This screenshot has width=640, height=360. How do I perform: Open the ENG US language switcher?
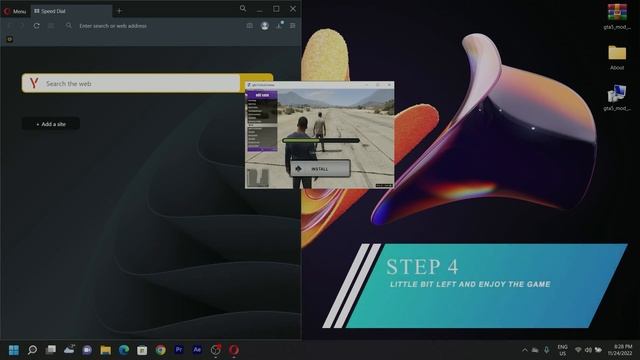562,350
